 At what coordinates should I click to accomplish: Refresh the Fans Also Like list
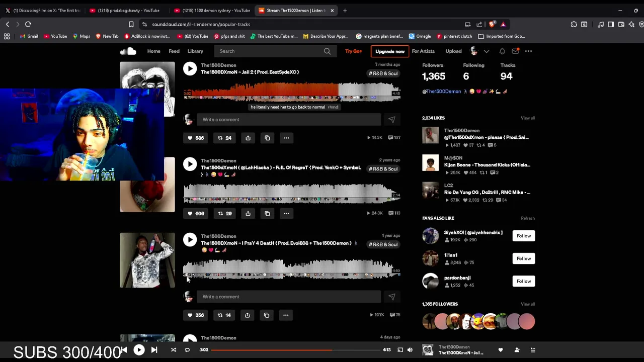528,218
